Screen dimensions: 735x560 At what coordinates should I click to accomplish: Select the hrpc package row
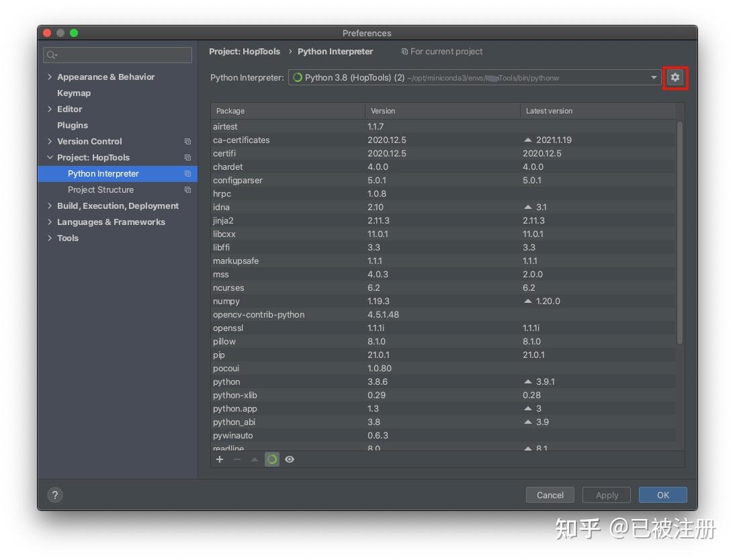443,193
